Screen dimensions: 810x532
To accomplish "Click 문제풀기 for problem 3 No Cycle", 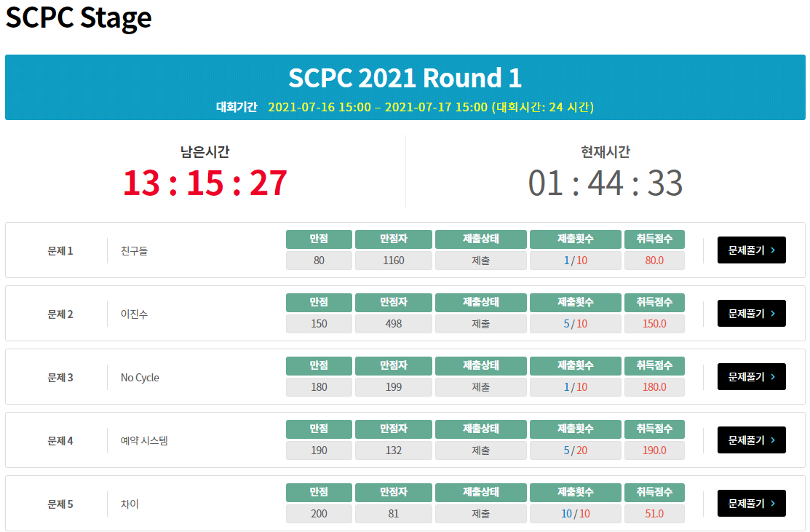I will point(751,376).
